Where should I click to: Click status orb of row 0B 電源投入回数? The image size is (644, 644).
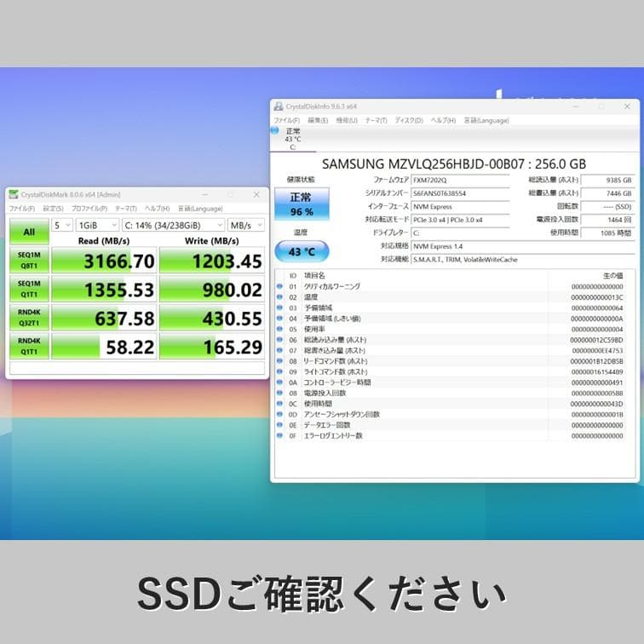click(x=279, y=393)
